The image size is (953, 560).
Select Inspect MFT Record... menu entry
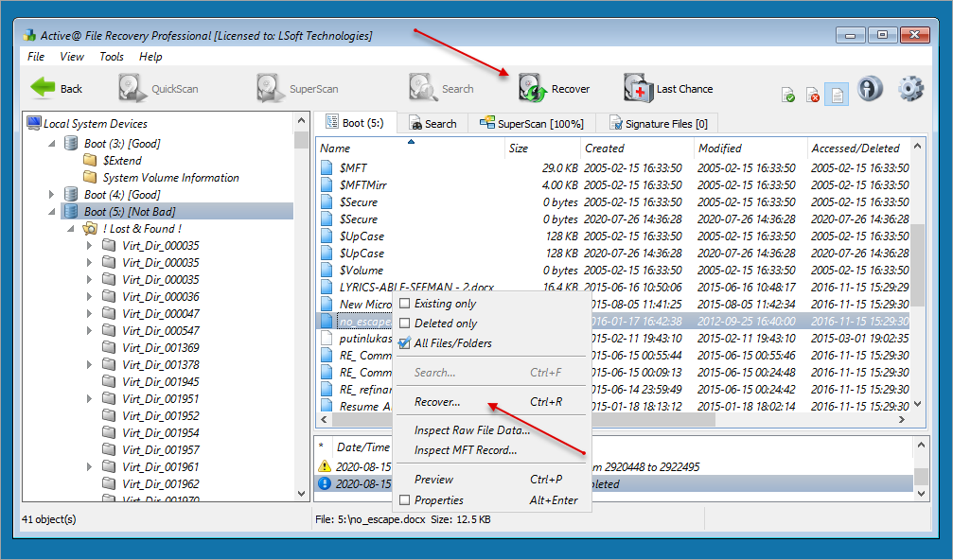491,450
